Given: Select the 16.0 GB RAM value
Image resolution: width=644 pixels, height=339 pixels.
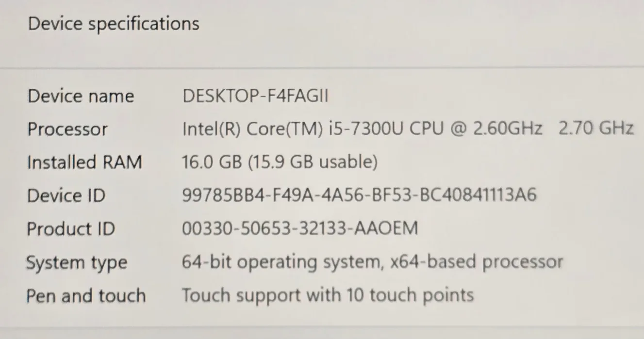Looking at the screenshot, I should click(x=212, y=162).
